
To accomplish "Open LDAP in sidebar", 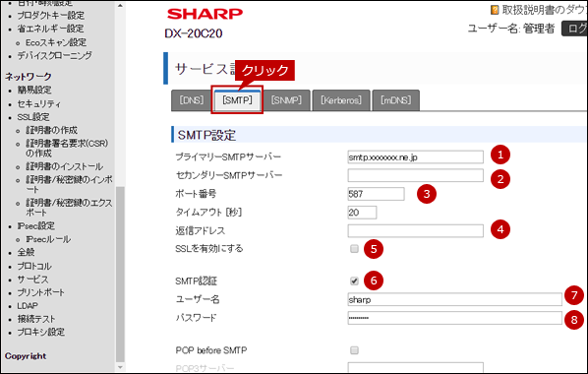I will tap(28, 306).
